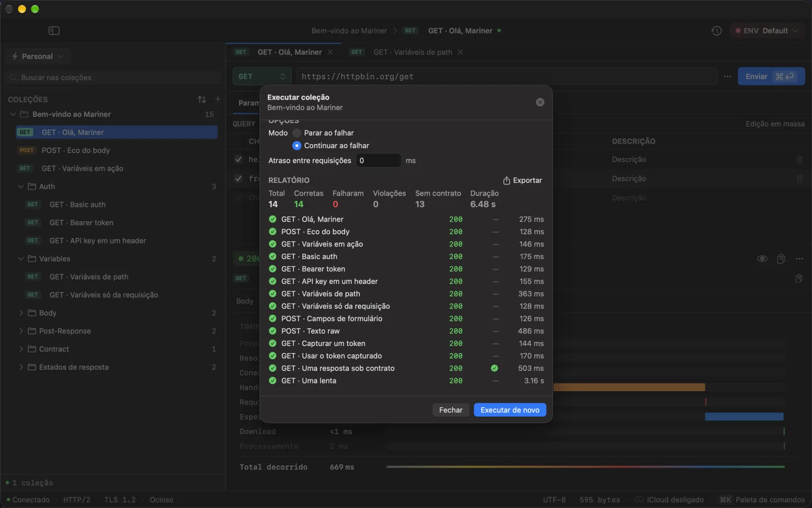Click the Executar de novo button

pos(510,410)
